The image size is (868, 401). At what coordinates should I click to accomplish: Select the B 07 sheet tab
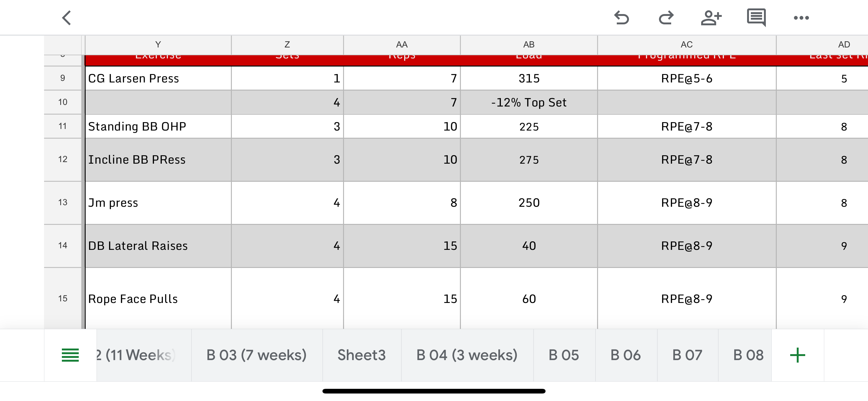click(687, 355)
